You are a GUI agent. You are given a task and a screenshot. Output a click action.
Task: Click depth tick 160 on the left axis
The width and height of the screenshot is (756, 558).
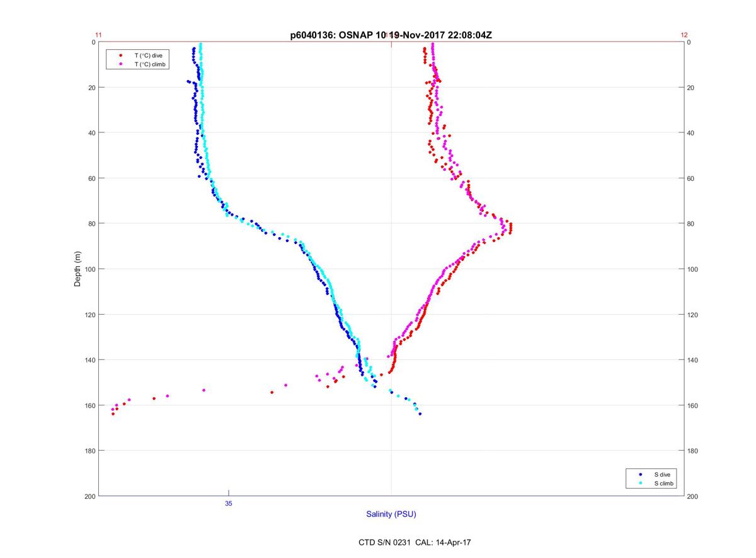(89, 405)
